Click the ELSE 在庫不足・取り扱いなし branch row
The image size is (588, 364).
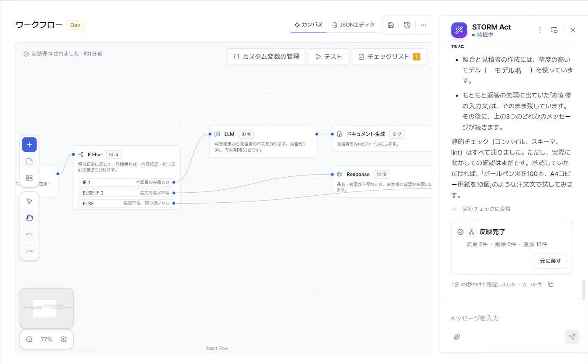126,203
